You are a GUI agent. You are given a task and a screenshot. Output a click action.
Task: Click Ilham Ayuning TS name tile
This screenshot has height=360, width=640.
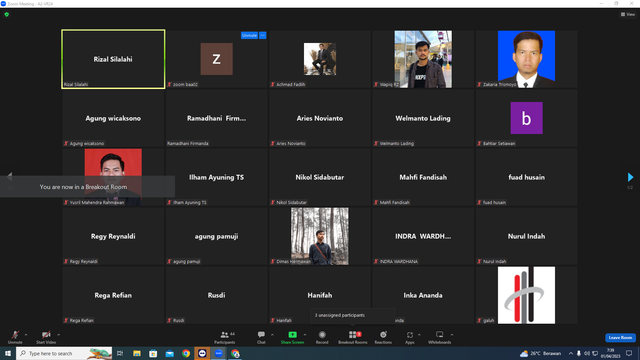coord(216,177)
